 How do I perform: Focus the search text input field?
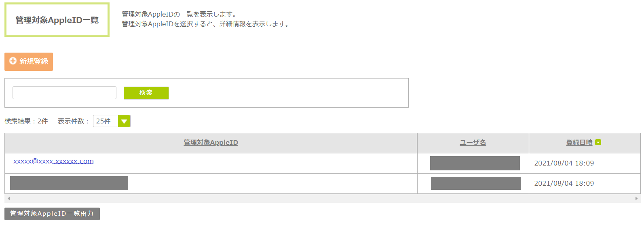[64, 93]
